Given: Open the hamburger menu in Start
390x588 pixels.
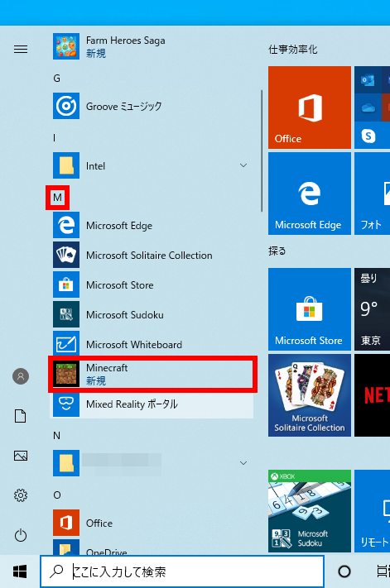Looking at the screenshot, I should (x=21, y=49).
